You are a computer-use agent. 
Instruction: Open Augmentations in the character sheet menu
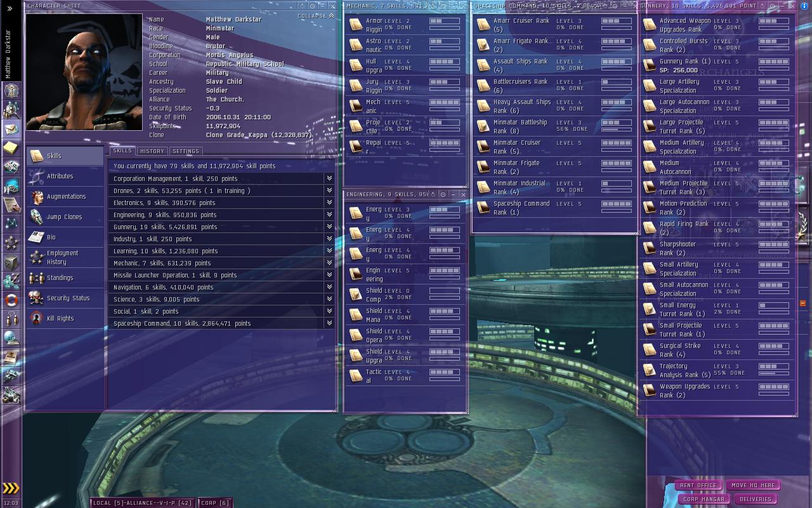[x=65, y=196]
